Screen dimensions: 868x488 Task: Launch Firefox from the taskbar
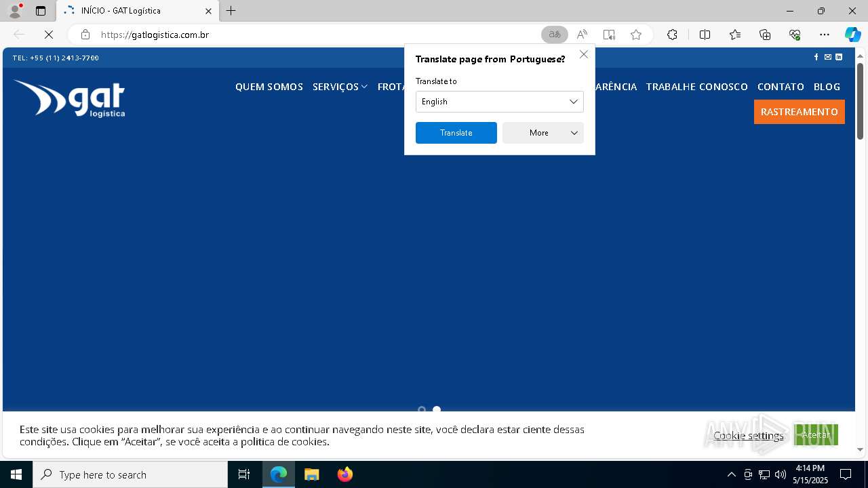point(344,474)
